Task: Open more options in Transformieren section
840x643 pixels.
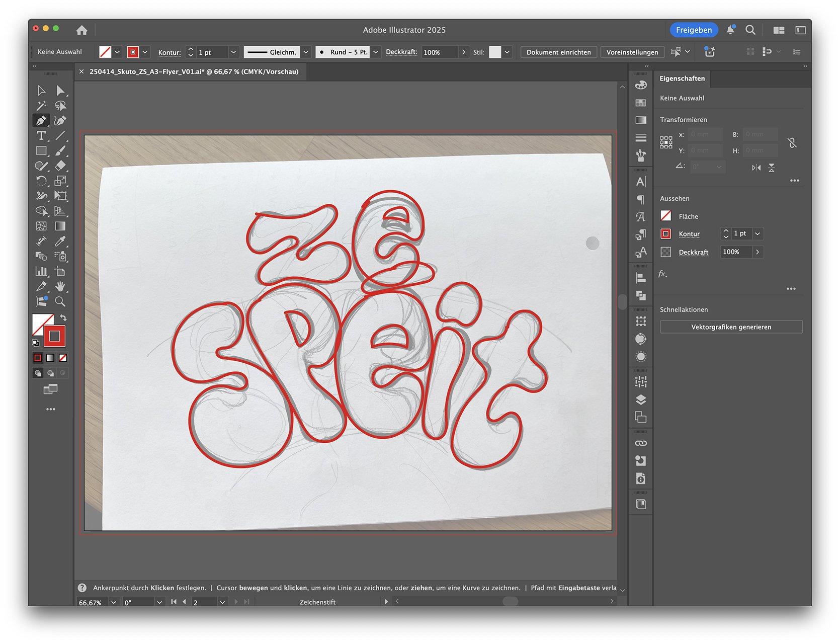Action: click(794, 181)
